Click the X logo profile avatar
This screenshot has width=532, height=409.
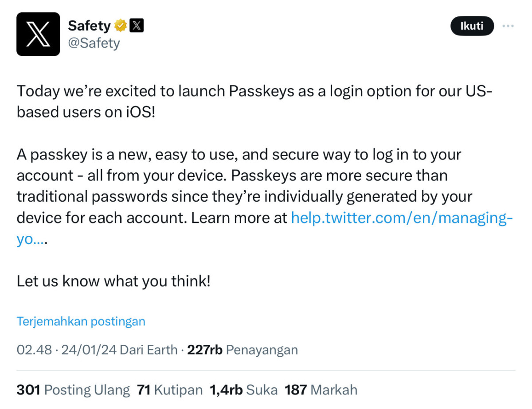point(38,34)
